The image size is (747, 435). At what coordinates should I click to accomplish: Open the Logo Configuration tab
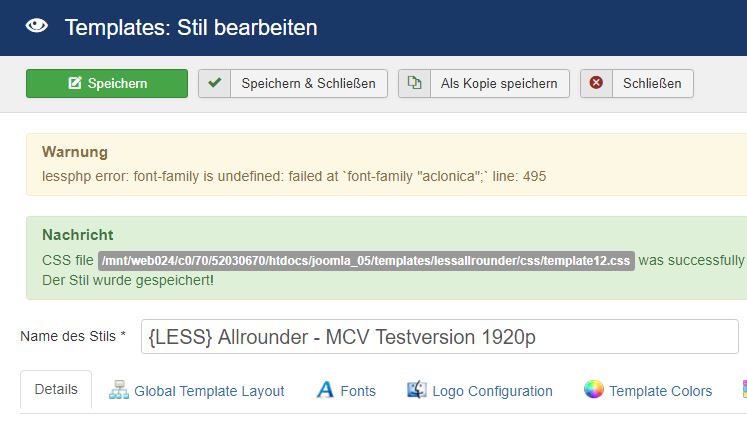click(x=480, y=390)
